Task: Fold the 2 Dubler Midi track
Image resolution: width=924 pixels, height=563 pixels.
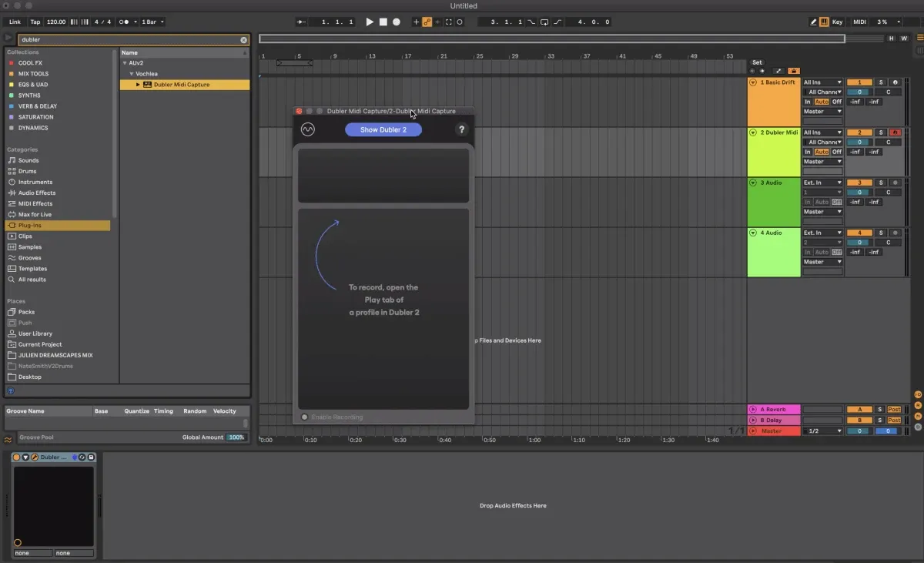Action: point(753,132)
